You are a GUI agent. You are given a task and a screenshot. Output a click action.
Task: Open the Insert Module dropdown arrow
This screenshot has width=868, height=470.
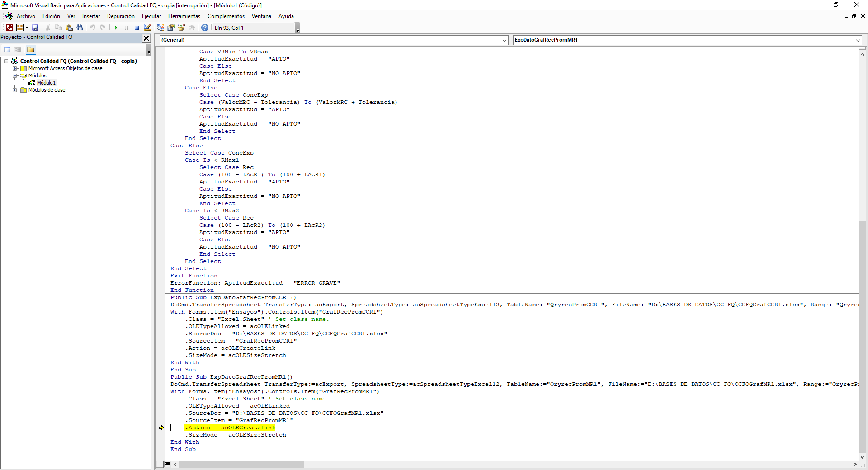pos(27,28)
